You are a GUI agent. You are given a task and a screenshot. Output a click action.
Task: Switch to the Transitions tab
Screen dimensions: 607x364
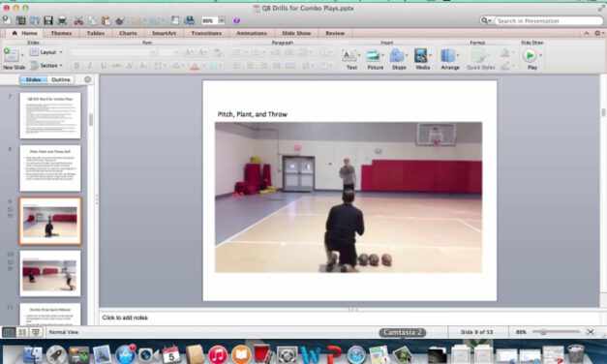(x=206, y=33)
